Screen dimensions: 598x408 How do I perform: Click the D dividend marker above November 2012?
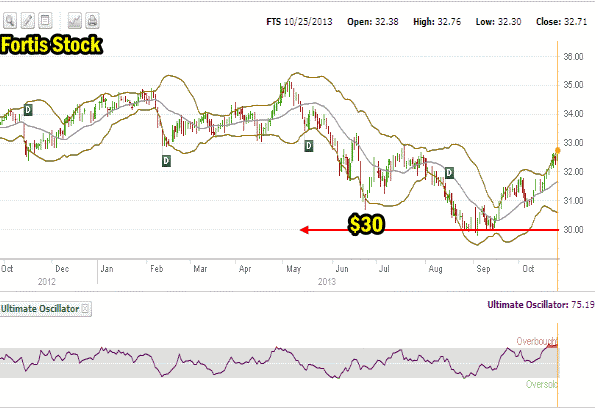pos(28,110)
